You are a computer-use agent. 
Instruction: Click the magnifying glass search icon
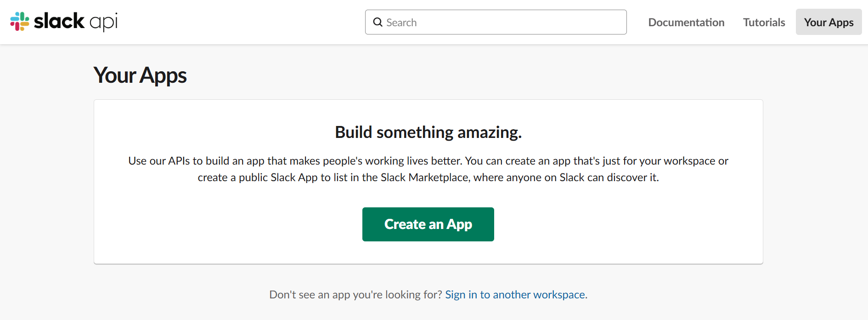point(378,22)
